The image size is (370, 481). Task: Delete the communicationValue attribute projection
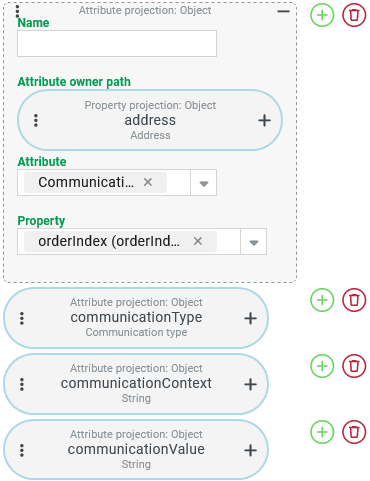pyautogui.click(x=354, y=432)
